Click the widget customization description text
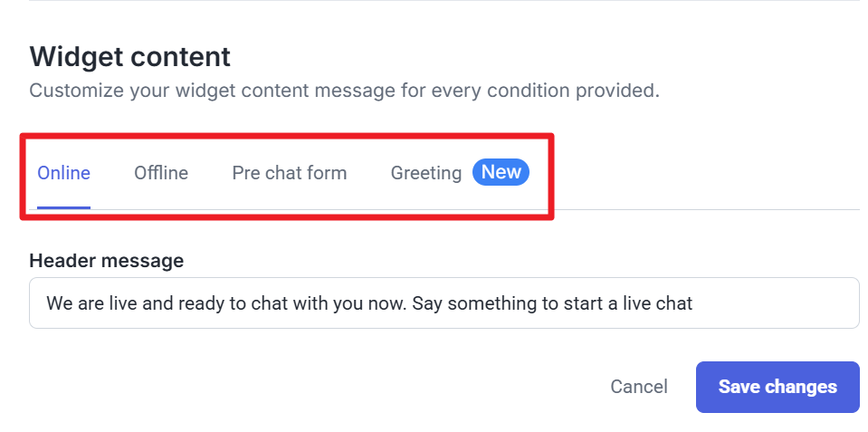 click(344, 91)
